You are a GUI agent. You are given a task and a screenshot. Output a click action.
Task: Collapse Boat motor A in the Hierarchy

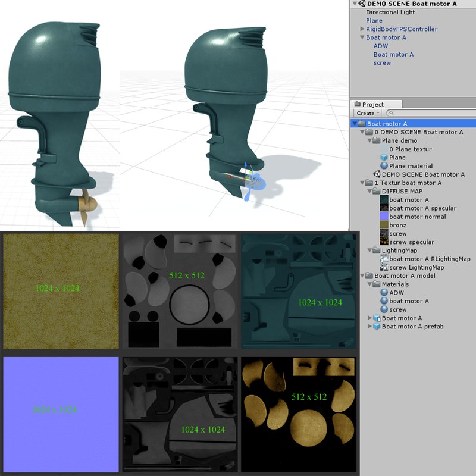362,37
